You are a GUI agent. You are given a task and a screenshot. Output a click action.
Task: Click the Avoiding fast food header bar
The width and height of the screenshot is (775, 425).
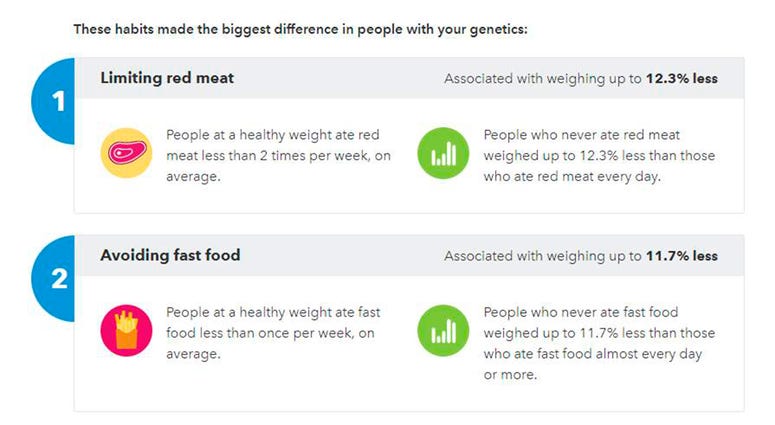tap(409, 255)
